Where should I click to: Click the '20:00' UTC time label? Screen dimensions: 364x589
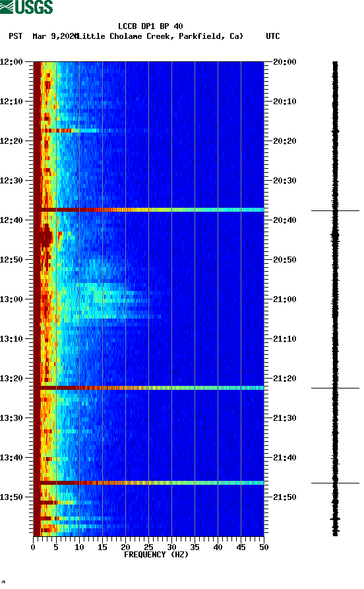[285, 61]
